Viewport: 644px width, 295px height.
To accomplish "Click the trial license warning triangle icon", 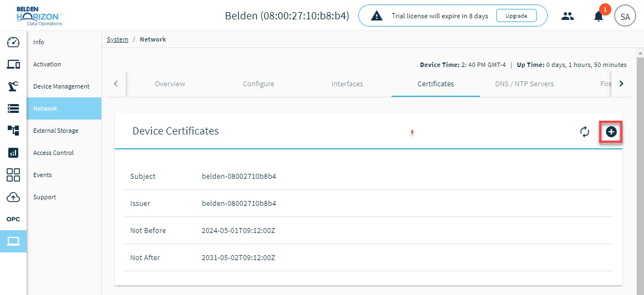I will (377, 16).
